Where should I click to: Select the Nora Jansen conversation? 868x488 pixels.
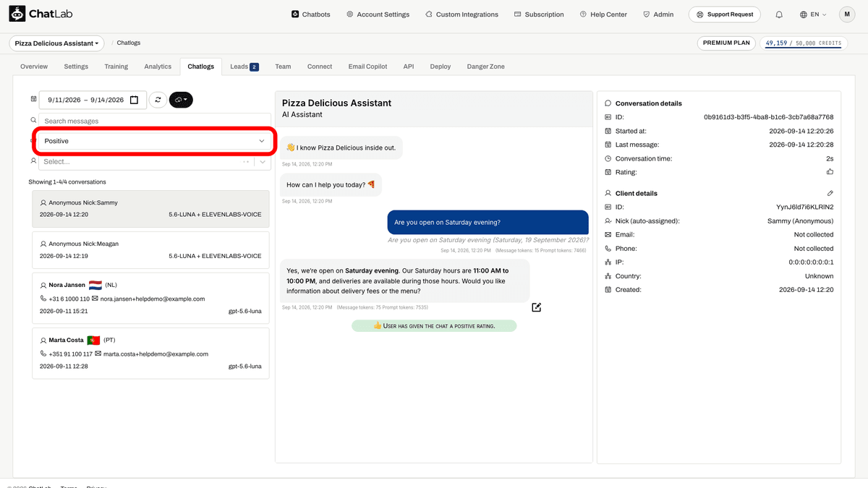[x=150, y=298]
